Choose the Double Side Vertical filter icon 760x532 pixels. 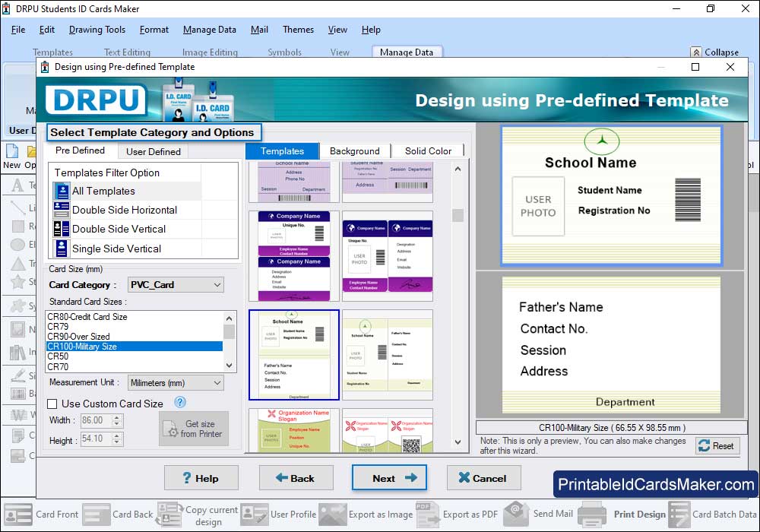[62, 229]
